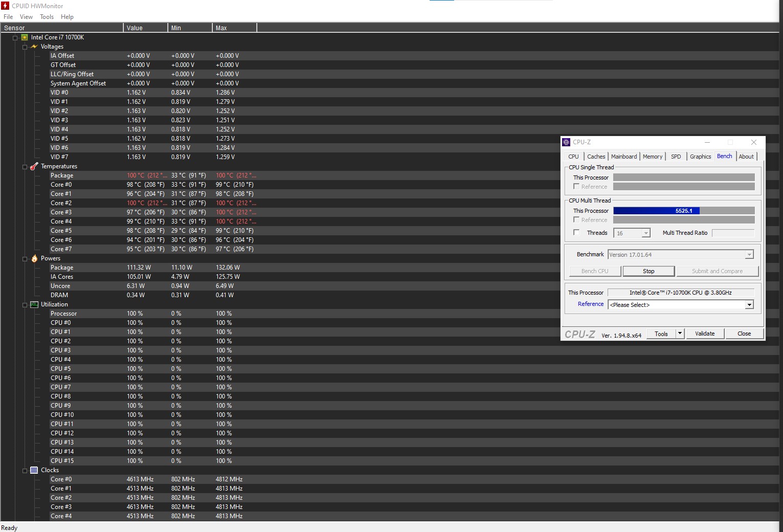Click the Powers flame icon
This screenshot has height=532, width=783.
tap(34, 258)
